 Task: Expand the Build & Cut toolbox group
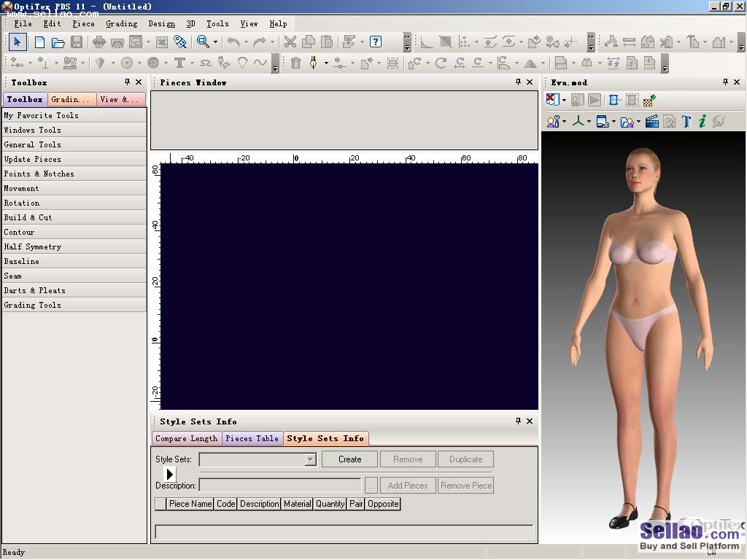(74, 217)
